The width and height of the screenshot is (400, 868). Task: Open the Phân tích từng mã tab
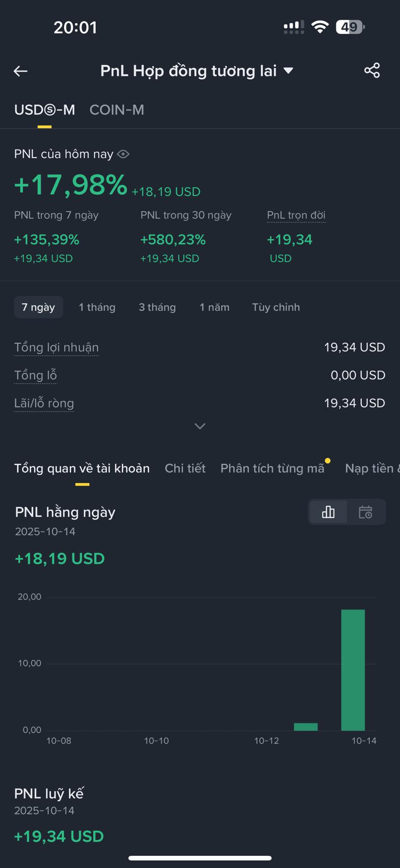pos(272,468)
